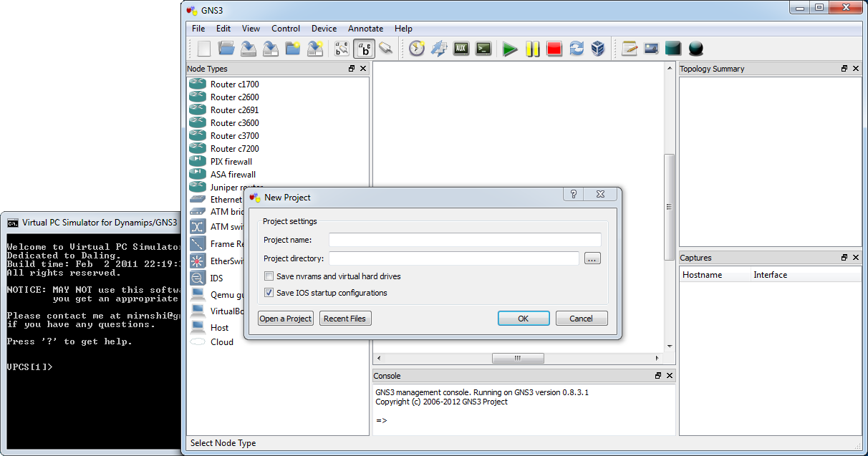This screenshot has height=456, width=868.
Task: Open the Device menu
Action: point(324,29)
